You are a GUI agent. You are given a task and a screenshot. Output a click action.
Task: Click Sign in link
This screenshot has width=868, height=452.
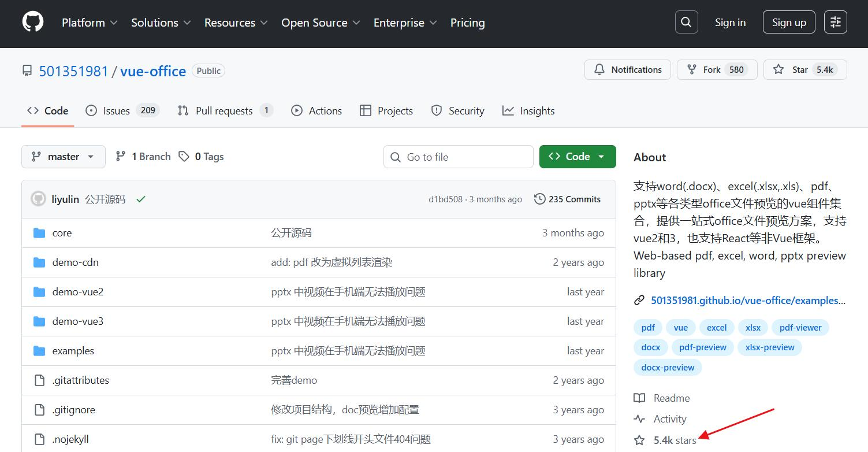730,23
